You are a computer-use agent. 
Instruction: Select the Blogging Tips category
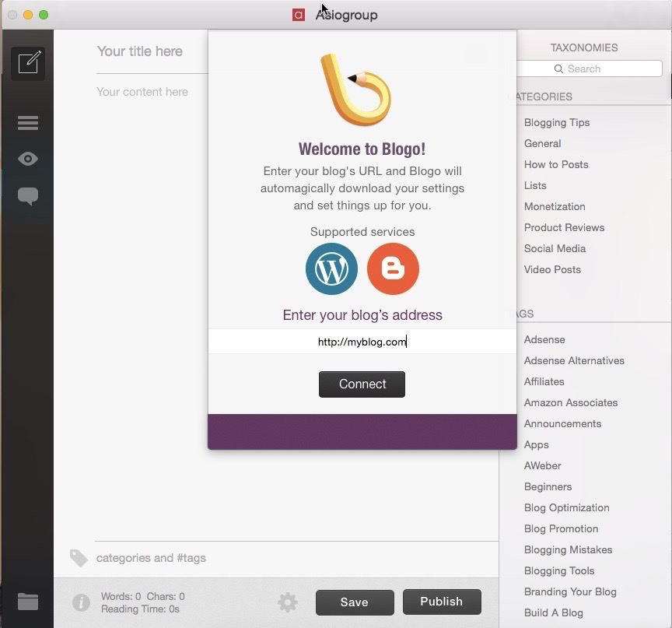557,122
